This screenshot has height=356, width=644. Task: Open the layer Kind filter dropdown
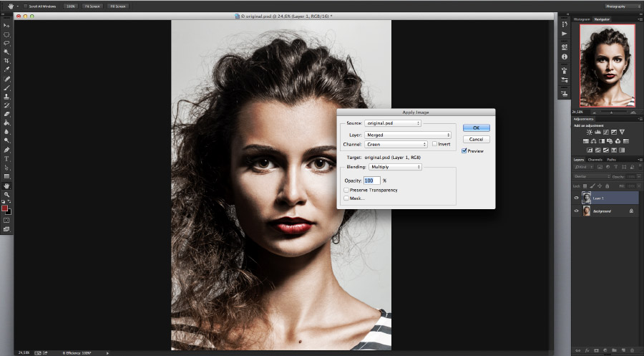(x=584, y=167)
